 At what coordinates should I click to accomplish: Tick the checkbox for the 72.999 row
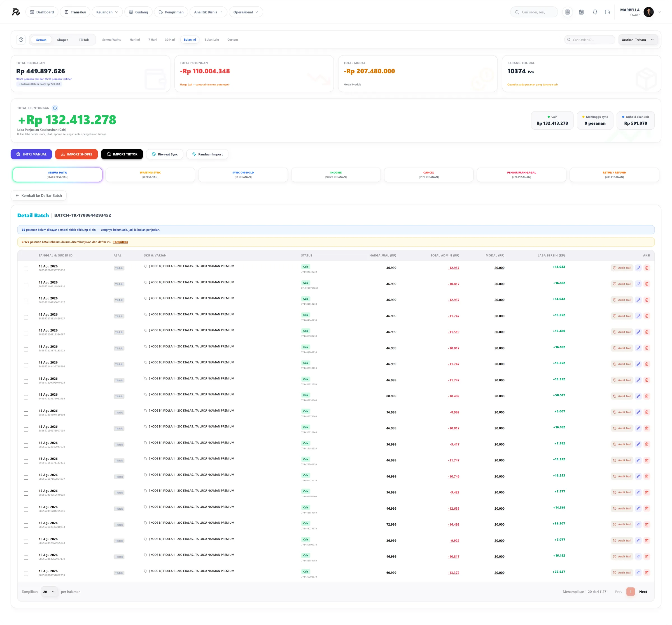[26, 526]
